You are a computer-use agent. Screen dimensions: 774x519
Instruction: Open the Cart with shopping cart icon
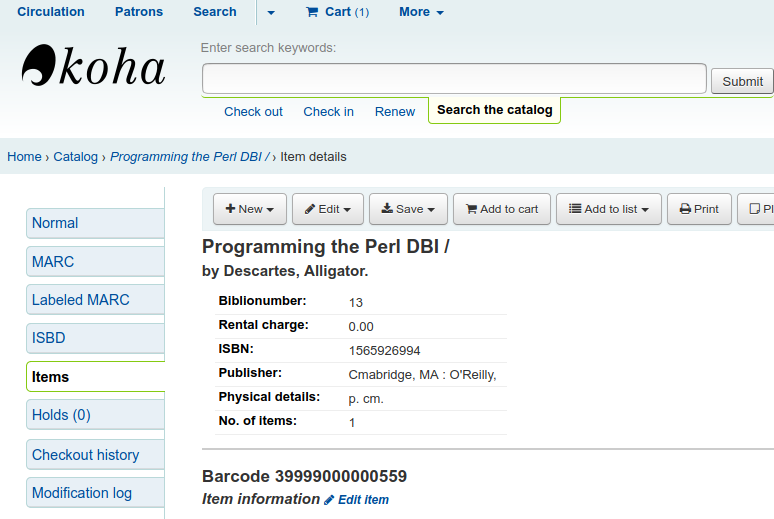coord(337,12)
